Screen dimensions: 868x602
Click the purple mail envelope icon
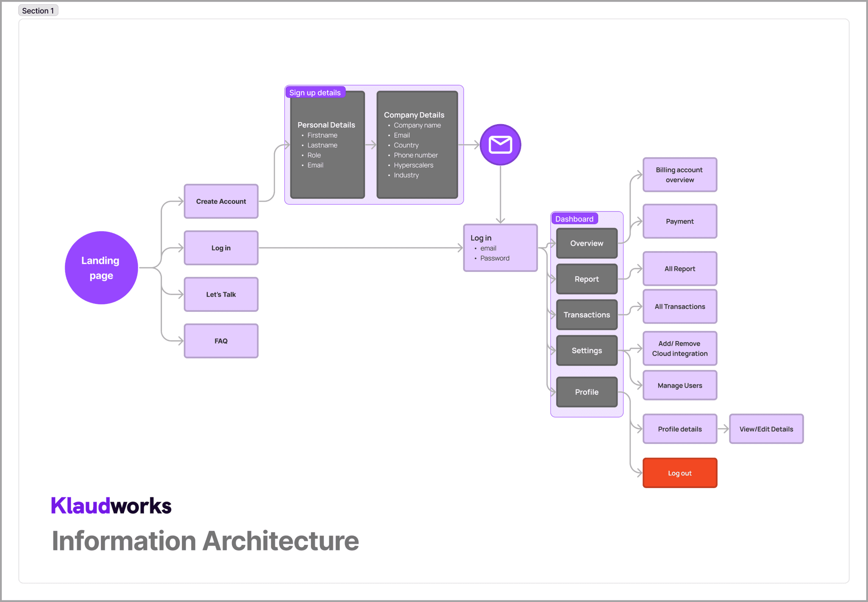[500, 145]
